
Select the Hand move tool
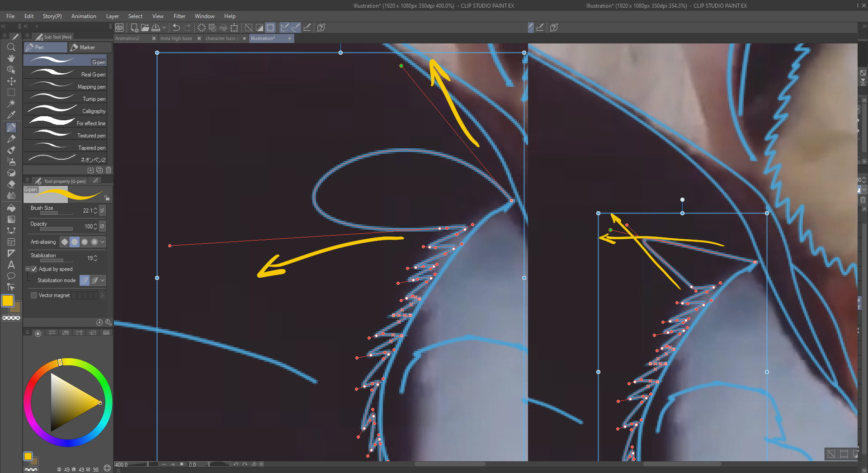[x=11, y=58]
